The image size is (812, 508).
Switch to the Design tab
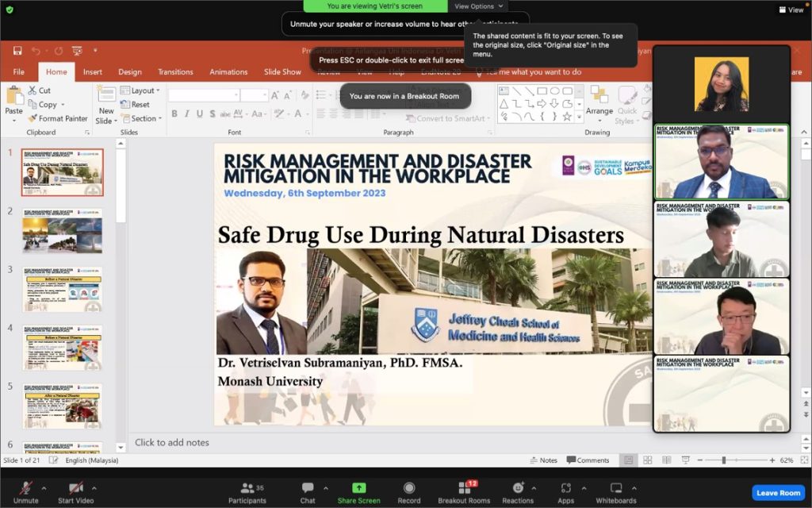(130, 71)
